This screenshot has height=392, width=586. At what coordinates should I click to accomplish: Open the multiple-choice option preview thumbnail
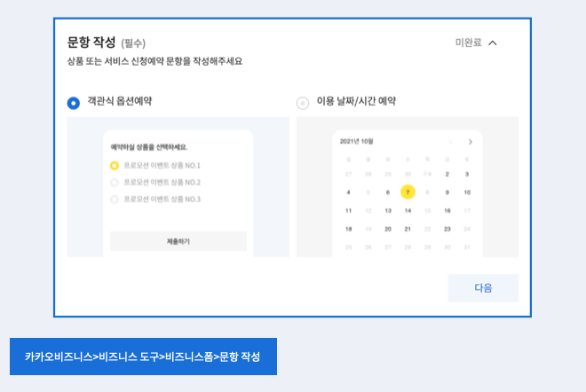point(178,187)
